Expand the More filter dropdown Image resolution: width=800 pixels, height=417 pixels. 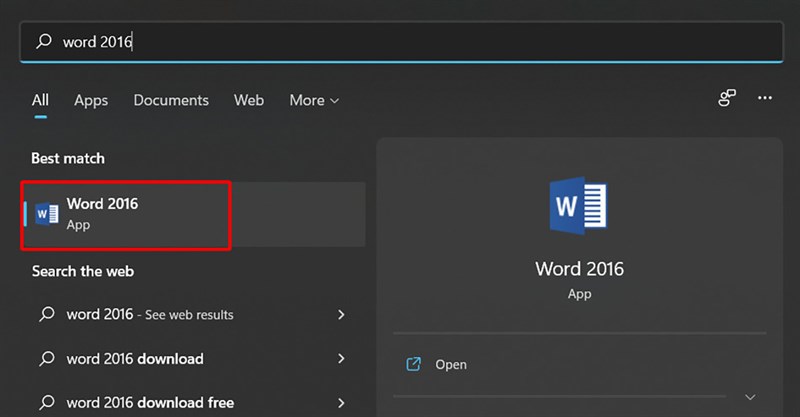[x=314, y=100]
